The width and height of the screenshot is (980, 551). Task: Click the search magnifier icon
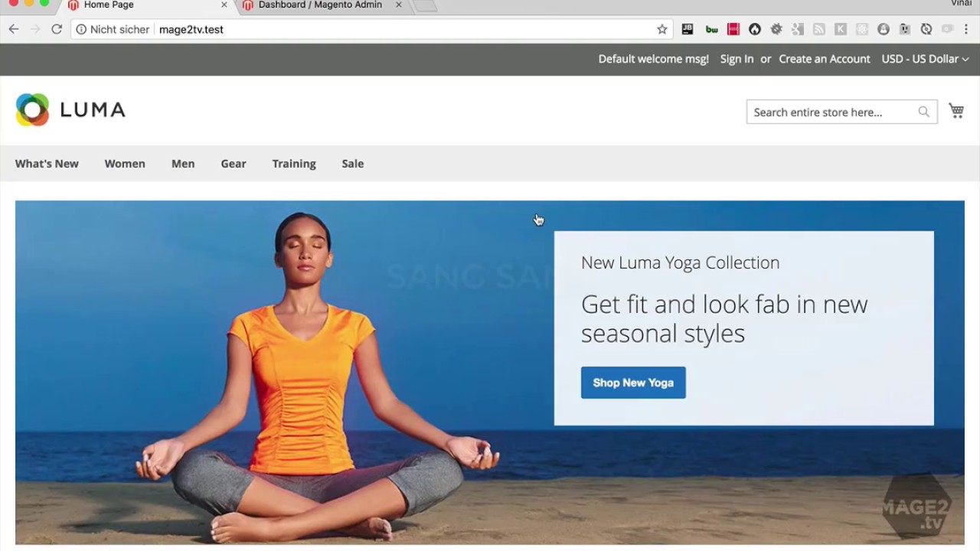pyautogui.click(x=924, y=112)
